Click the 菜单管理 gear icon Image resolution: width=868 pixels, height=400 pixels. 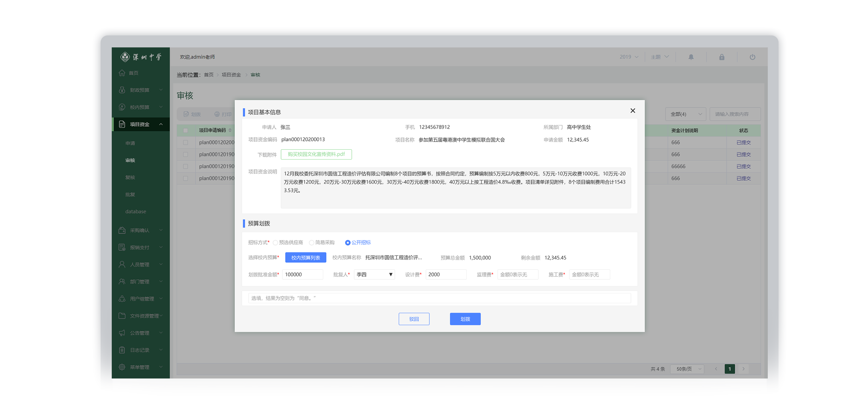[x=122, y=367]
